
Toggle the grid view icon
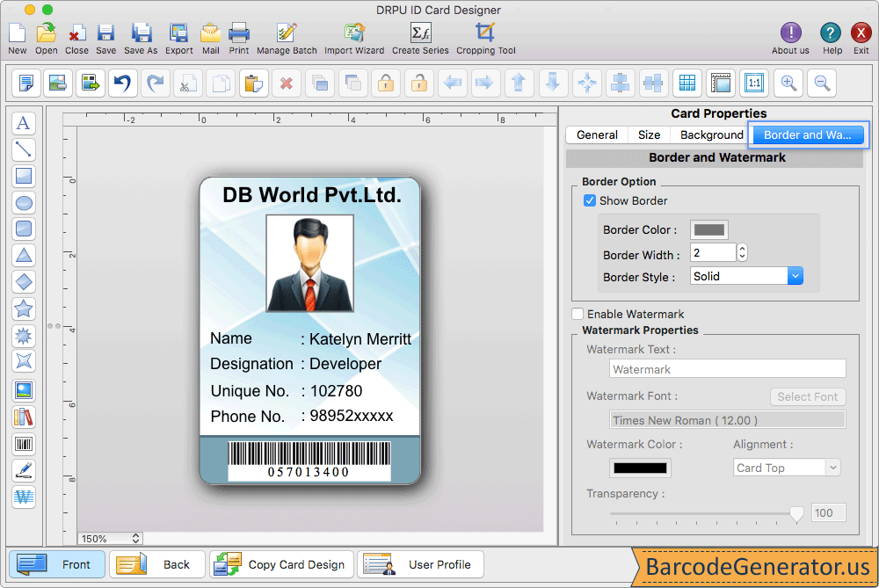click(x=687, y=83)
